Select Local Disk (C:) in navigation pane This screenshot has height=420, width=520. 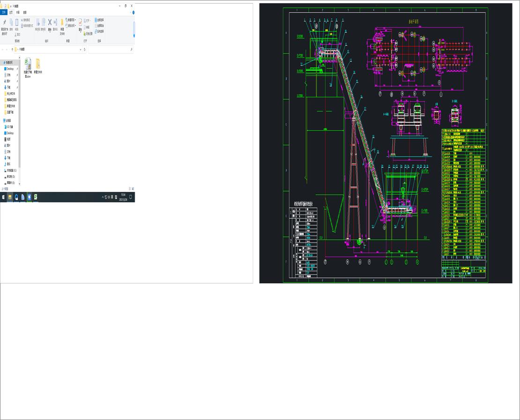(10, 170)
